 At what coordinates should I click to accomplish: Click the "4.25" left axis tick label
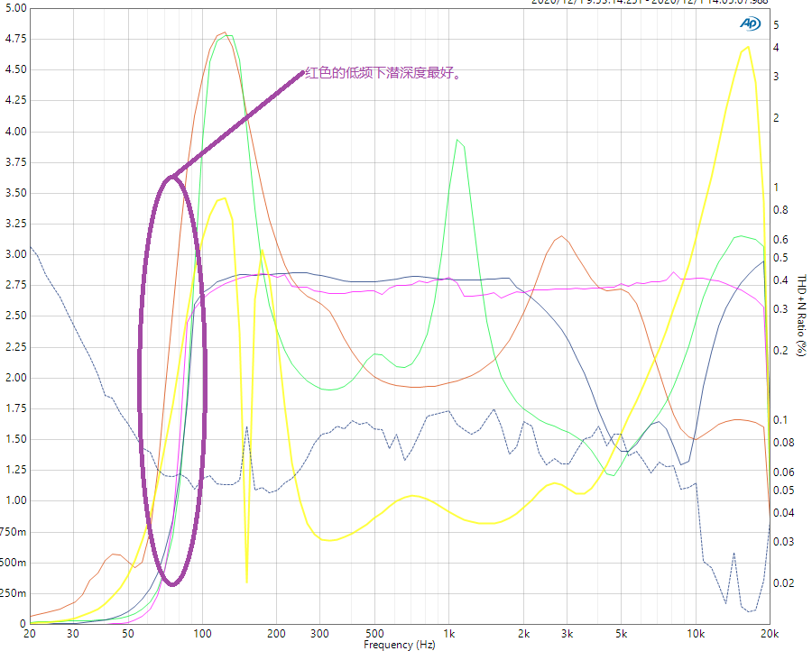pos(15,100)
